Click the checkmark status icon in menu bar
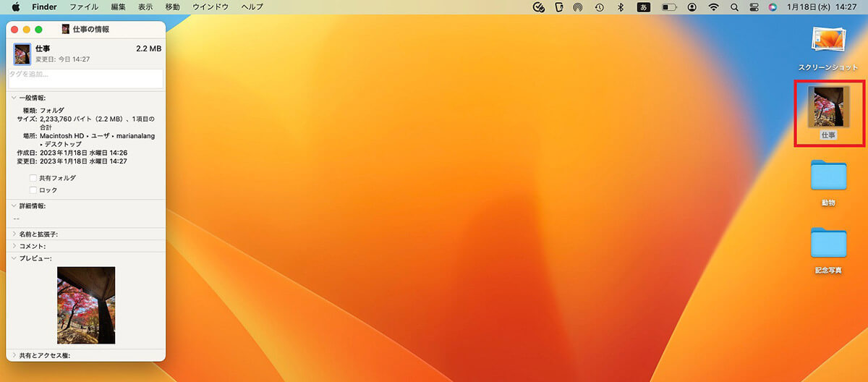 pos(537,7)
